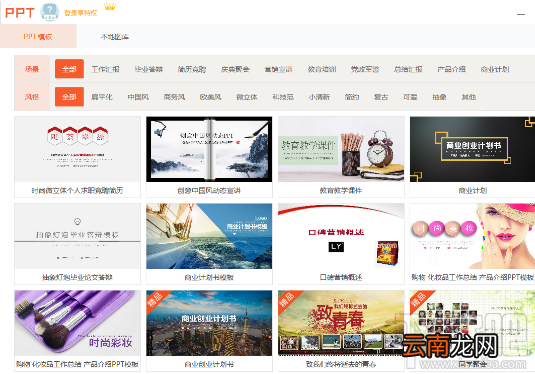Open the abstract light bulb thesis thumbnail

click(x=77, y=236)
